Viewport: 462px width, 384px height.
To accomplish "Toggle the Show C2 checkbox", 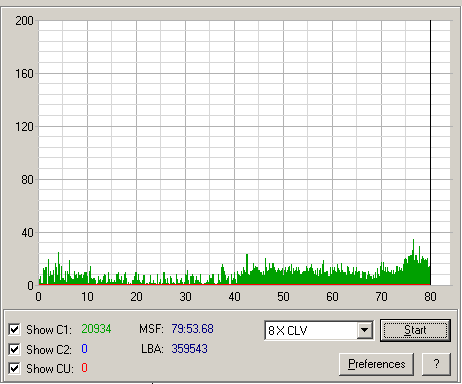I will point(14,349).
